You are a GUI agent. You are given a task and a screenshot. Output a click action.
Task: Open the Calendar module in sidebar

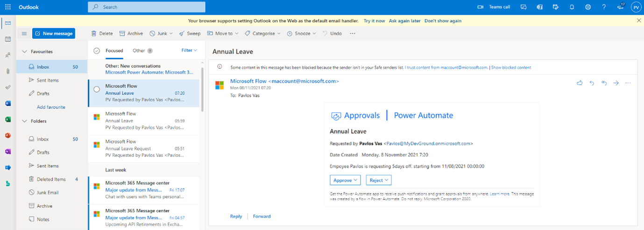click(x=8, y=39)
